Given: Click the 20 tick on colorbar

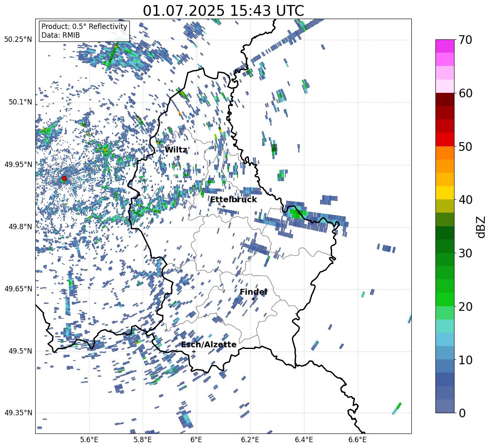Looking at the screenshot, I should click(465, 307).
